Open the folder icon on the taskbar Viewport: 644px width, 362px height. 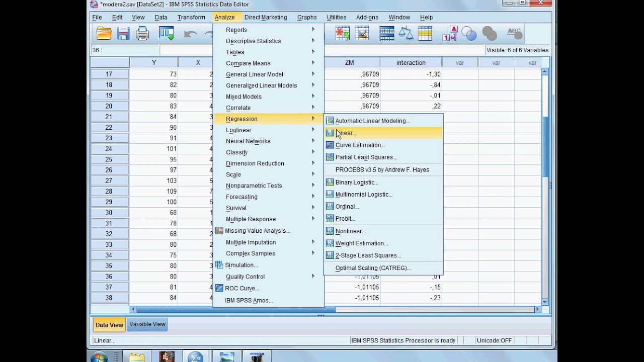click(x=136, y=357)
